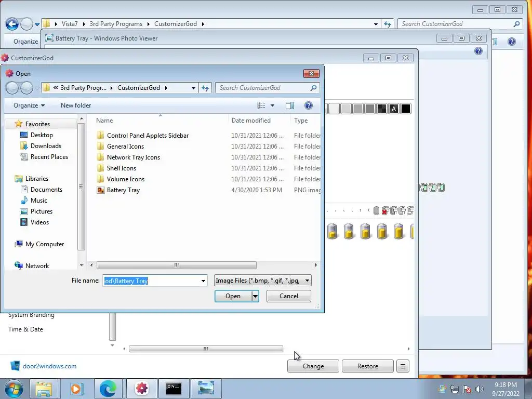Image resolution: width=532 pixels, height=399 pixels.
Task: Pick the dark checkered background swatch
Action: coord(382,109)
